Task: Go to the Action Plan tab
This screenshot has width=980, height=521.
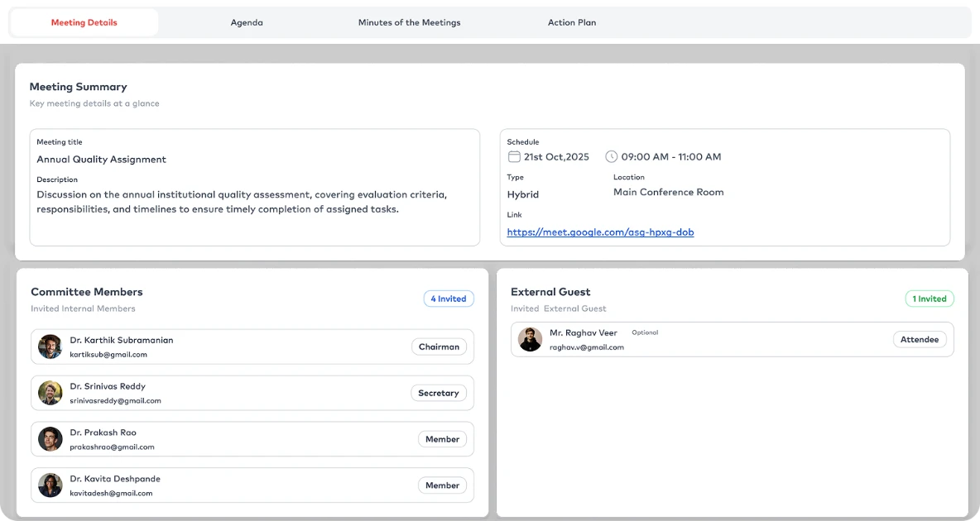Action: click(572, 23)
